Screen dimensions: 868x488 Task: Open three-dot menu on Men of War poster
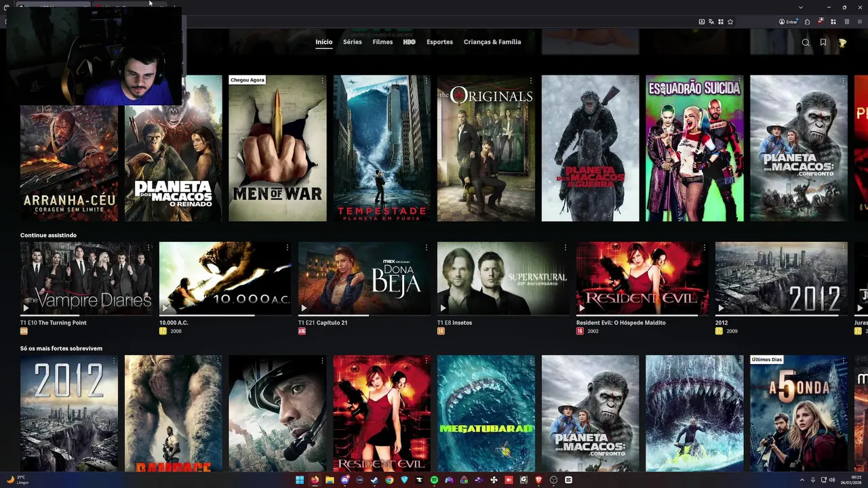click(x=322, y=81)
